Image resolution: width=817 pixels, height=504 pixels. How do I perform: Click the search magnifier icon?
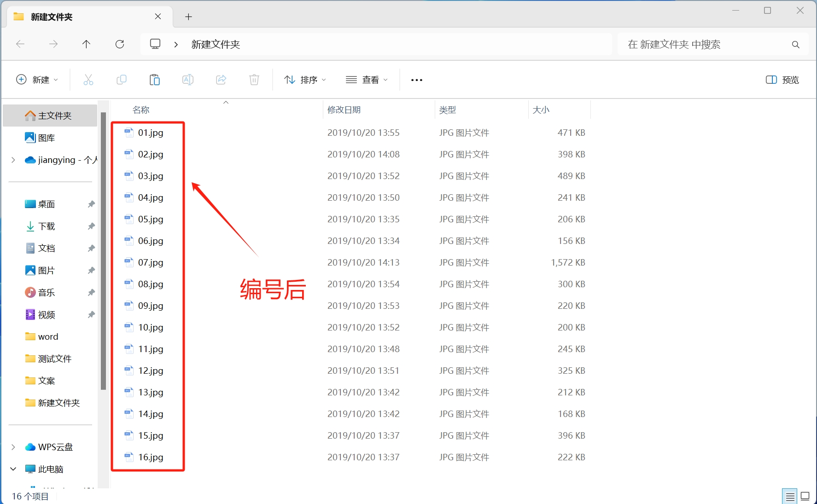coord(795,44)
